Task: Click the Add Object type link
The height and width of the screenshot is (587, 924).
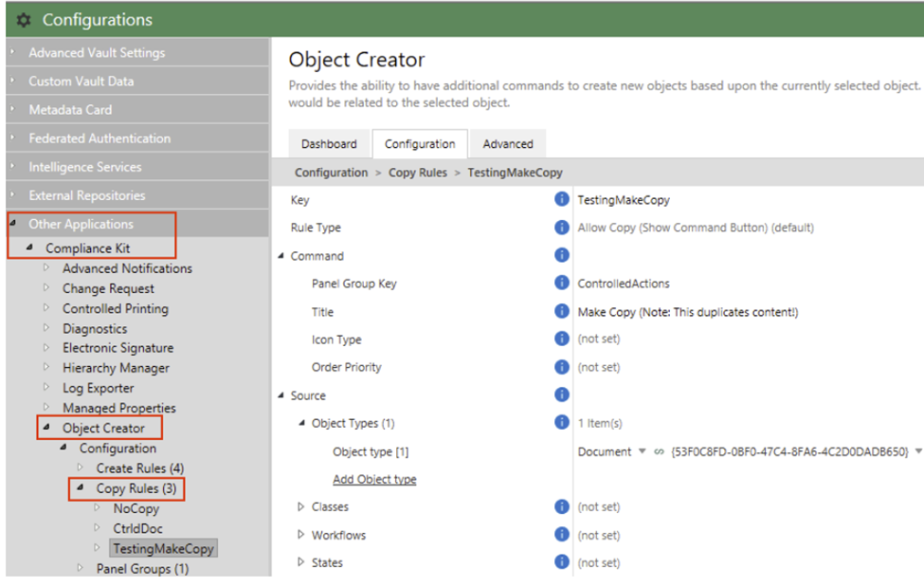Action: [374, 480]
